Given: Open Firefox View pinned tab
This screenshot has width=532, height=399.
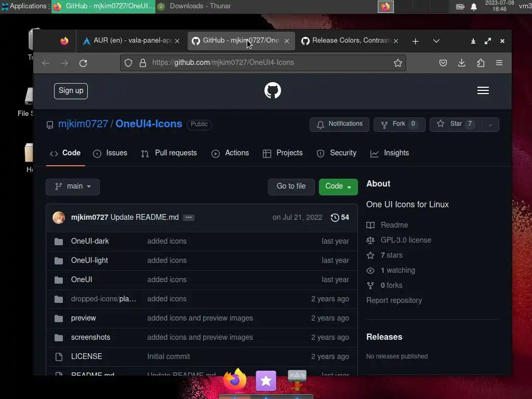Looking at the screenshot, I should click(64, 41).
